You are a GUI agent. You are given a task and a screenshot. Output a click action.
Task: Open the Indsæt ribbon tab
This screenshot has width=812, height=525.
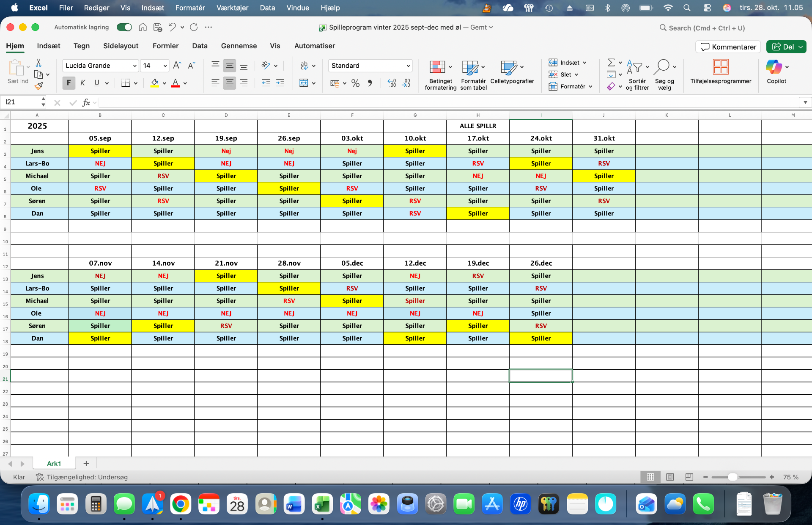tap(49, 46)
